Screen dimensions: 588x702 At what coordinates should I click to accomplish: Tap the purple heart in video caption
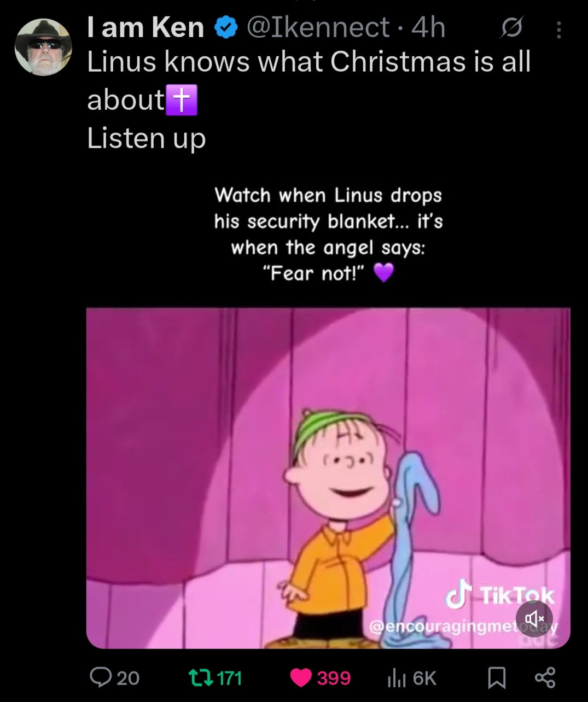click(x=383, y=272)
